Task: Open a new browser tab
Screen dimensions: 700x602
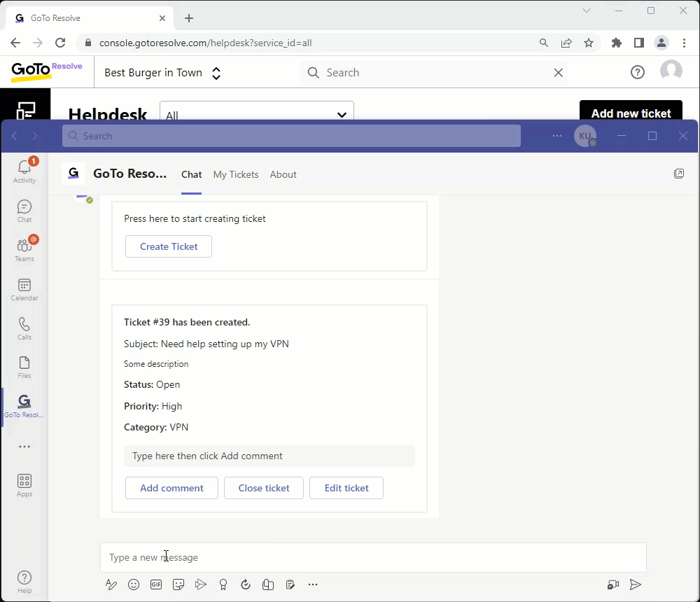Action: tap(189, 18)
